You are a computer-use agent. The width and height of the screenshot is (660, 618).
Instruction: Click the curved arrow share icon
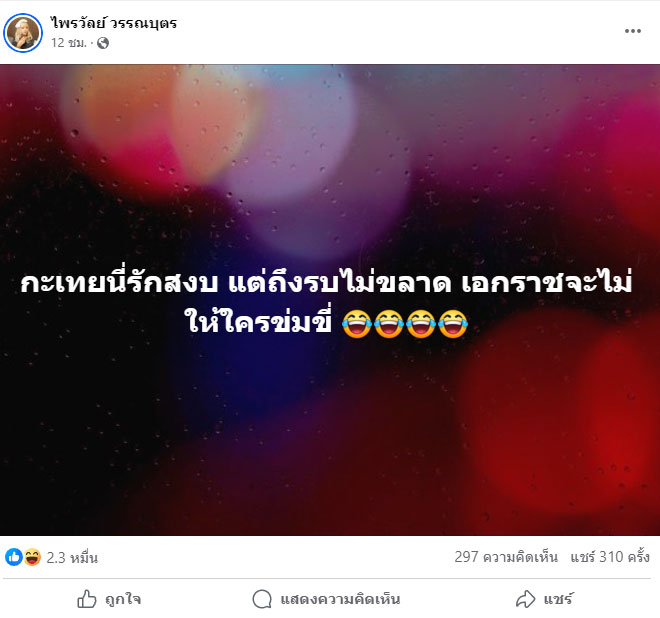(x=526, y=599)
